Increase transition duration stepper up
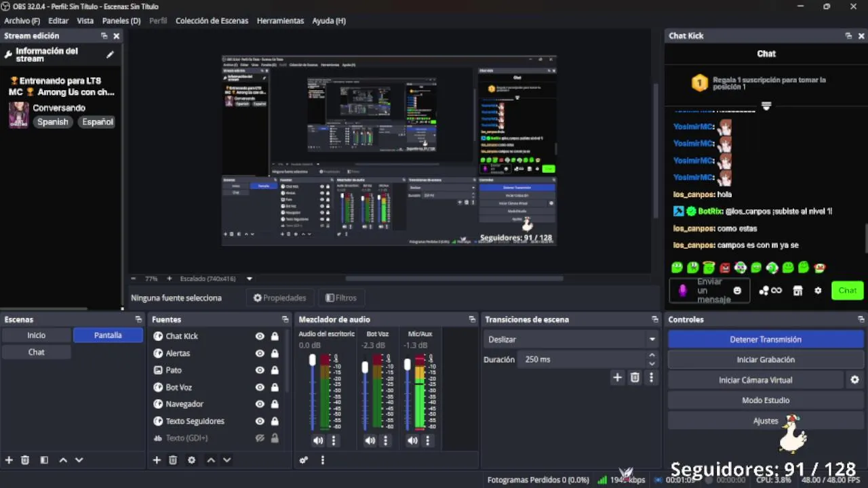 652,355
